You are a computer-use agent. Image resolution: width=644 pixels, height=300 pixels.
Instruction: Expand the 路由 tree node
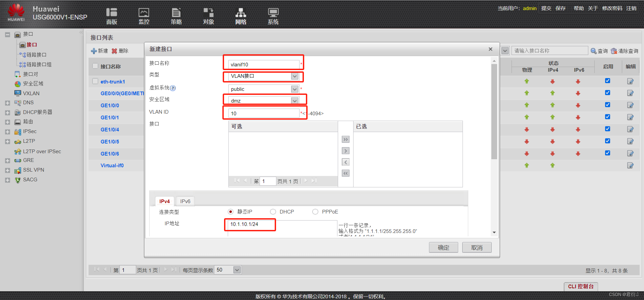point(7,122)
